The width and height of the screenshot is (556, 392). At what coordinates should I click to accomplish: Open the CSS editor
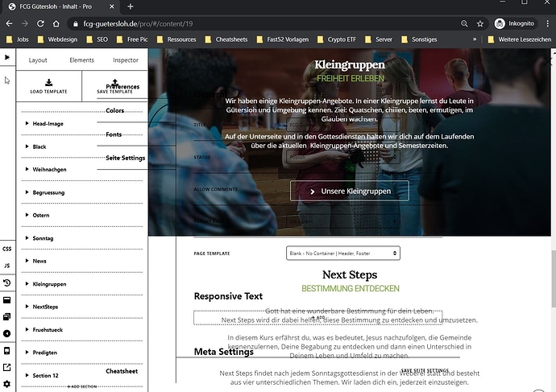(7, 250)
